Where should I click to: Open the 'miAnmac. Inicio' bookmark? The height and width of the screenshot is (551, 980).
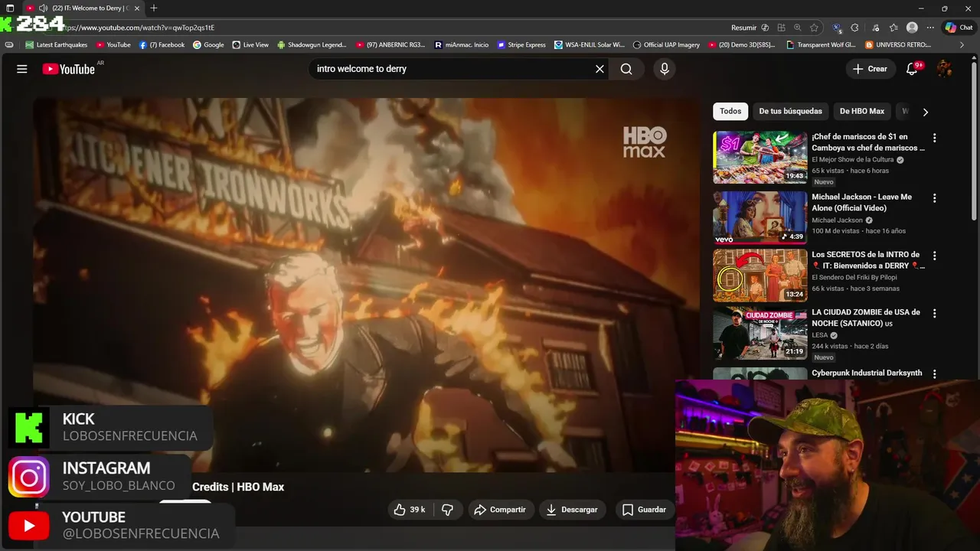(462, 45)
